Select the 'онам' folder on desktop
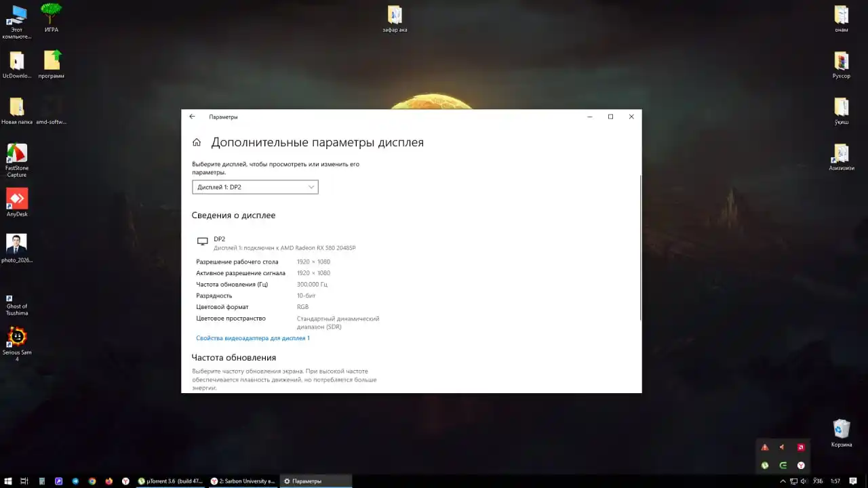 [842, 19]
